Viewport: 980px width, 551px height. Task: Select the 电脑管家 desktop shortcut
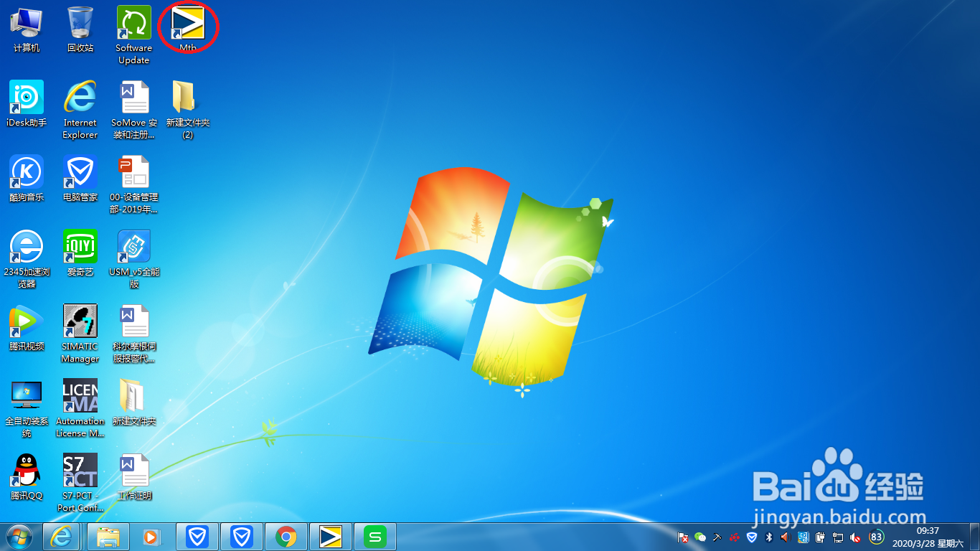pos(80,179)
